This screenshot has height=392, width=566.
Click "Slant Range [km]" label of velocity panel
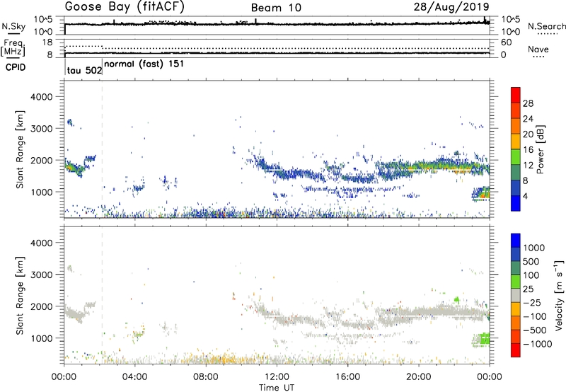tap(20, 296)
